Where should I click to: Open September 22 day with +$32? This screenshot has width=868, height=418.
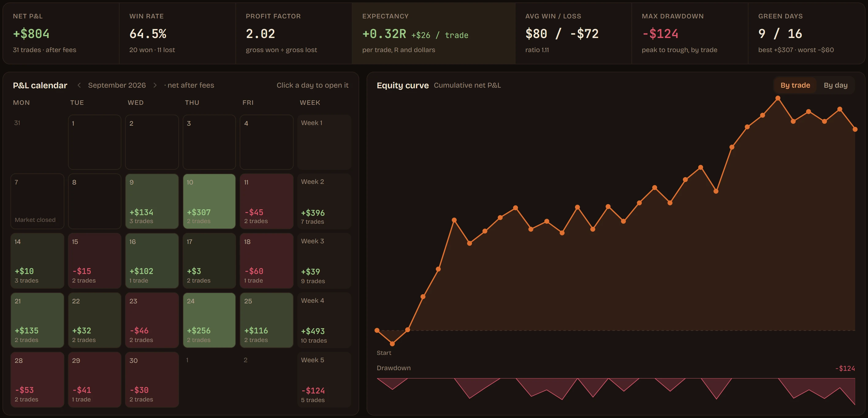coord(95,320)
